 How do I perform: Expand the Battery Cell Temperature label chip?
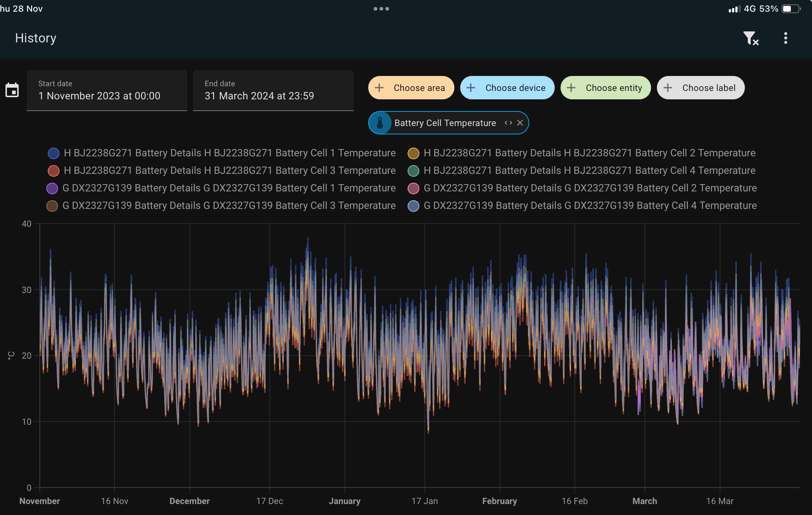point(508,123)
